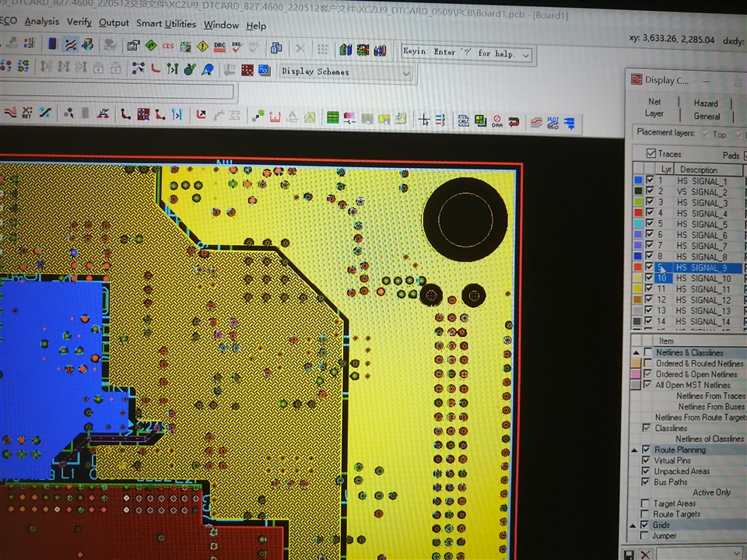Open the Help menu
Viewport: 747px width, 560px height.
(x=256, y=26)
